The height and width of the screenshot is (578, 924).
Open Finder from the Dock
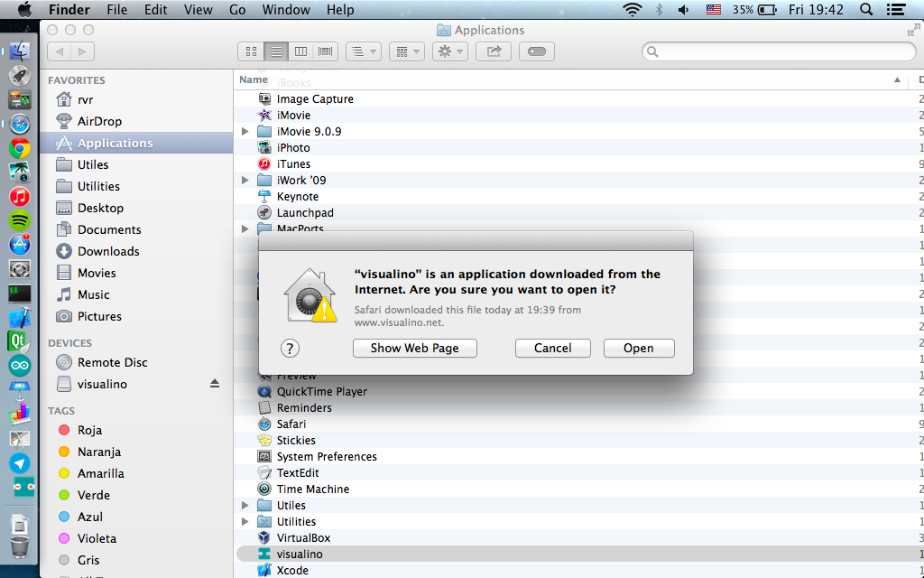pyautogui.click(x=20, y=51)
